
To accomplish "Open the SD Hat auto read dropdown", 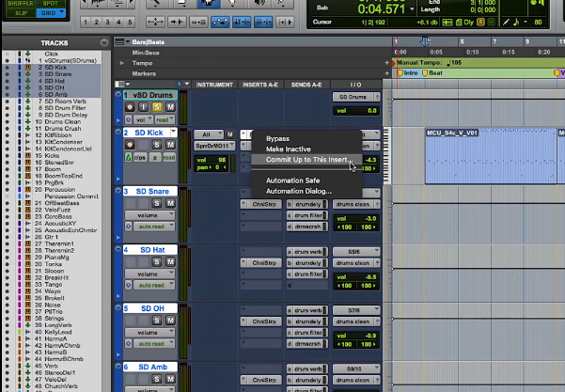I will pos(154,285).
